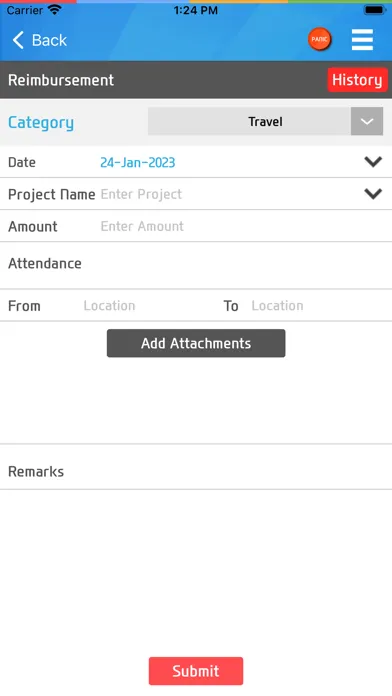The image size is (392, 696).
Task: Expand the Date chevron
Action: 373,162
